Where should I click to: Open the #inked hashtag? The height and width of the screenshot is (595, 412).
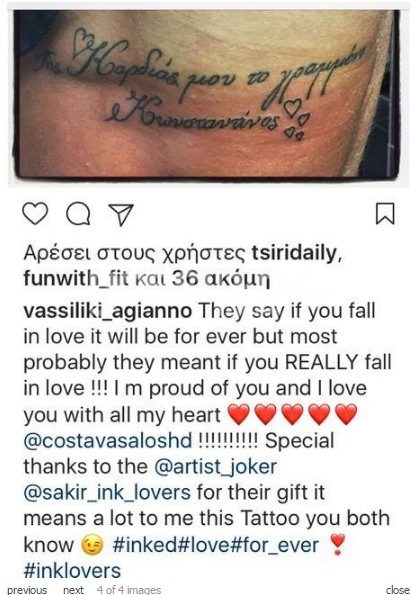[145, 545]
